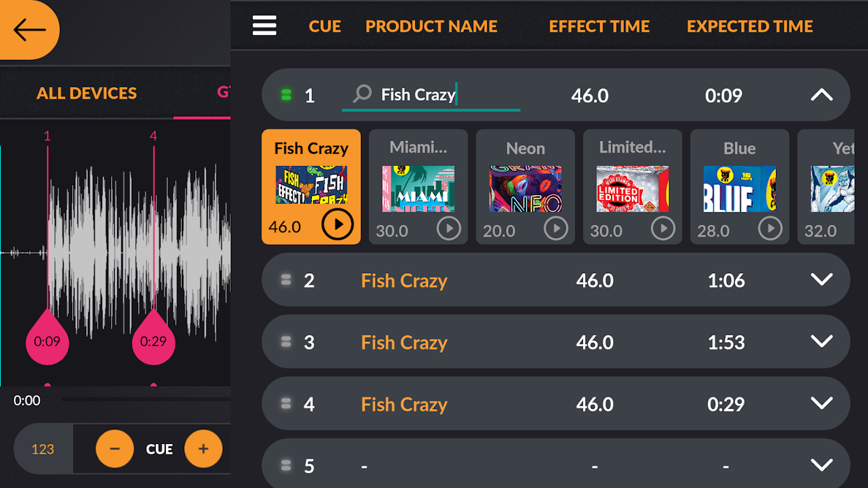This screenshot has width=868, height=488.
Task: Play the Fish Crazy product preview
Action: coord(338,225)
